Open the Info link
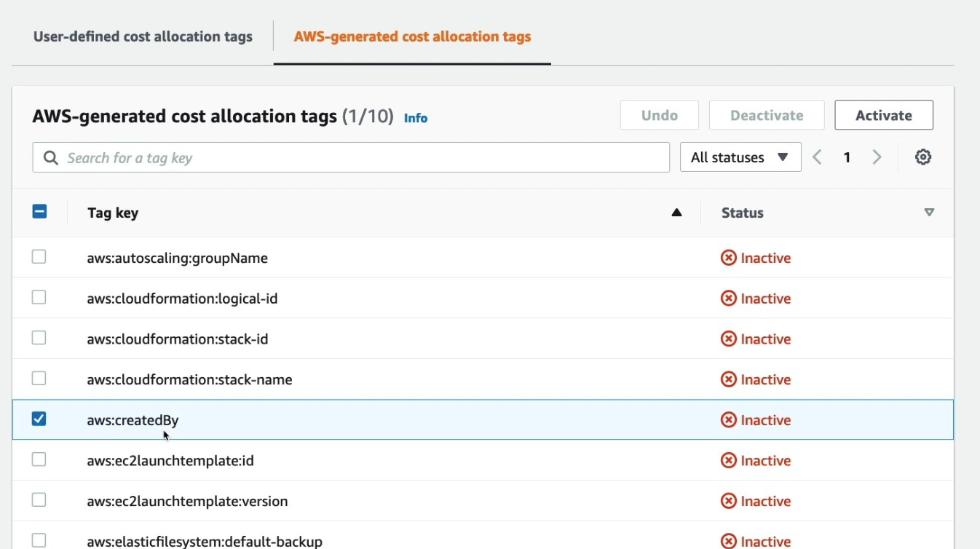 pyautogui.click(x=416, y=118)
